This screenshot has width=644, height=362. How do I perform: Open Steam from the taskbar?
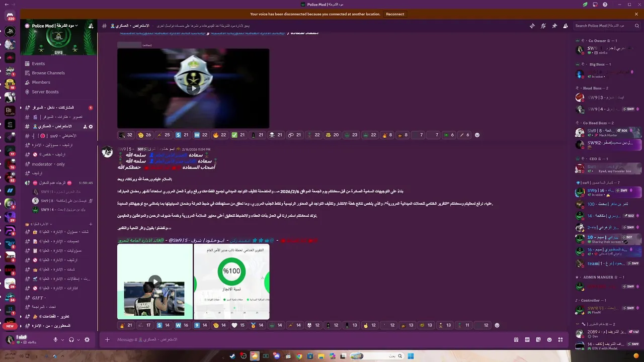[232, 356]
